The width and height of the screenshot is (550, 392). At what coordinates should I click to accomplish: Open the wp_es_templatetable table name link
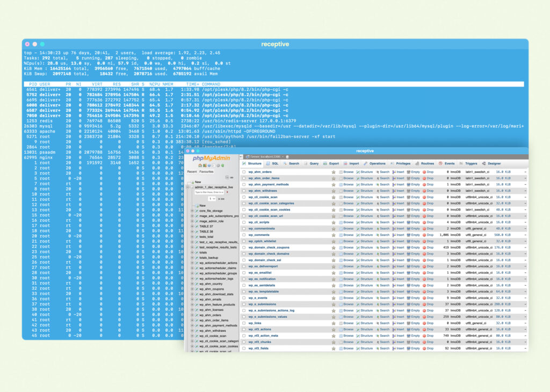coord(264,292)
